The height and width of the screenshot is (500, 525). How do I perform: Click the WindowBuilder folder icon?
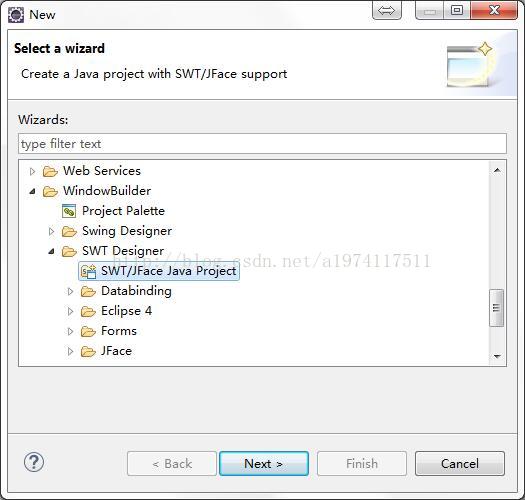(50, 191)
